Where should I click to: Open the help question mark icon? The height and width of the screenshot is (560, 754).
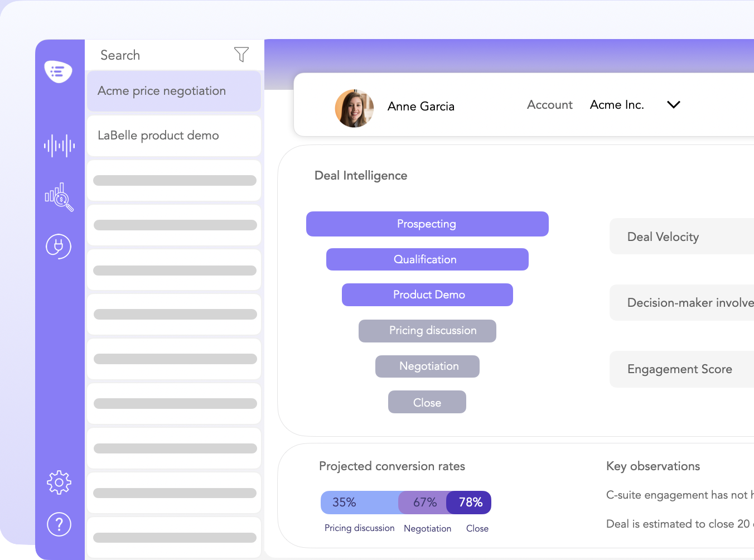coord(59,524)
